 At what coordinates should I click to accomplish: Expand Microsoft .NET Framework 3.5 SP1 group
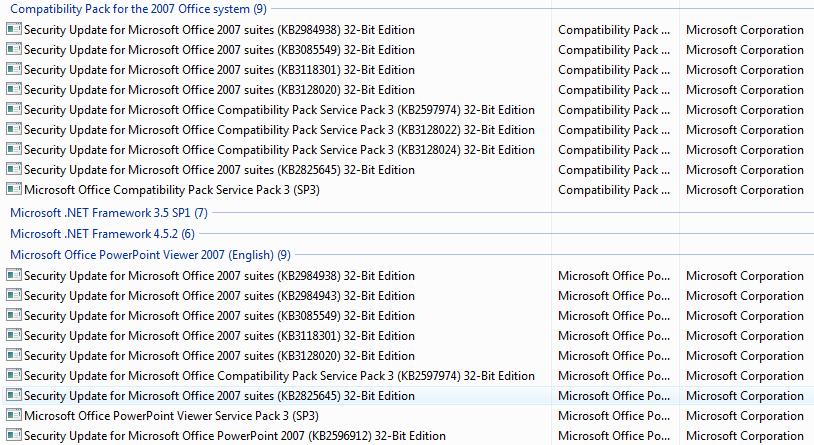coord(108,212)
